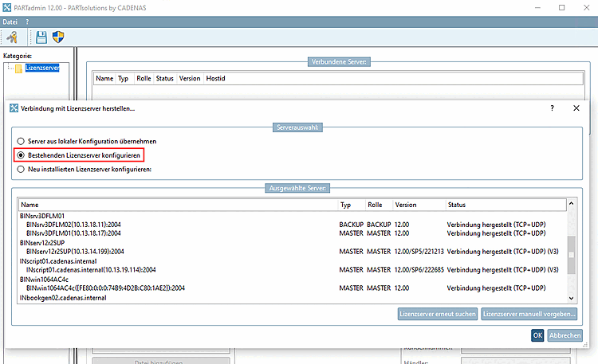This screenshot has height=364, width=598.
Task: Click the Status column header in dialog
Action: click(506, 205)
